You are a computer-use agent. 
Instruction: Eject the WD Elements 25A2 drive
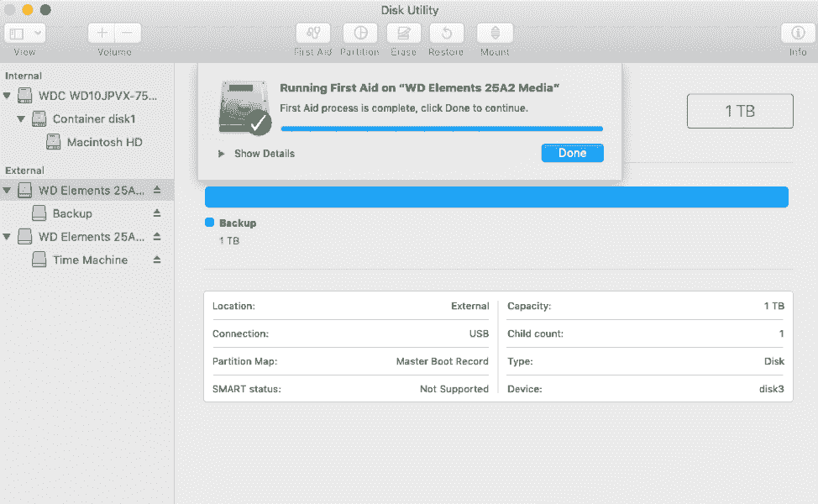point(158,190)
